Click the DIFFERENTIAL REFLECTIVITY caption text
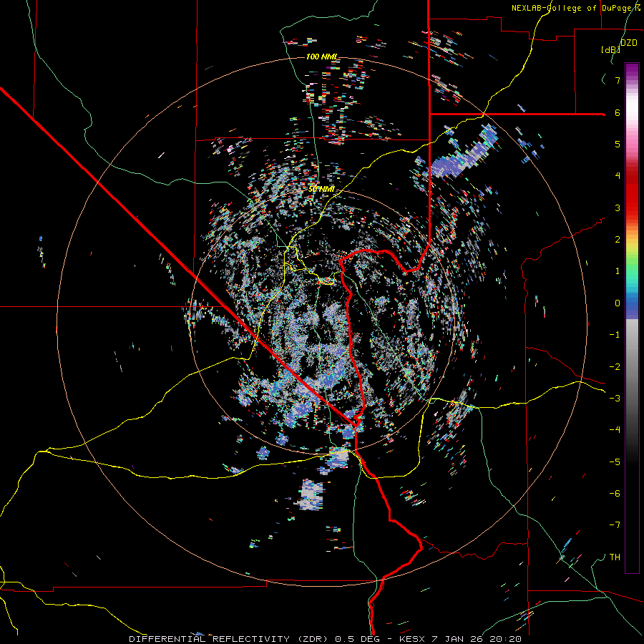The image size is (644, 644). 210,639
